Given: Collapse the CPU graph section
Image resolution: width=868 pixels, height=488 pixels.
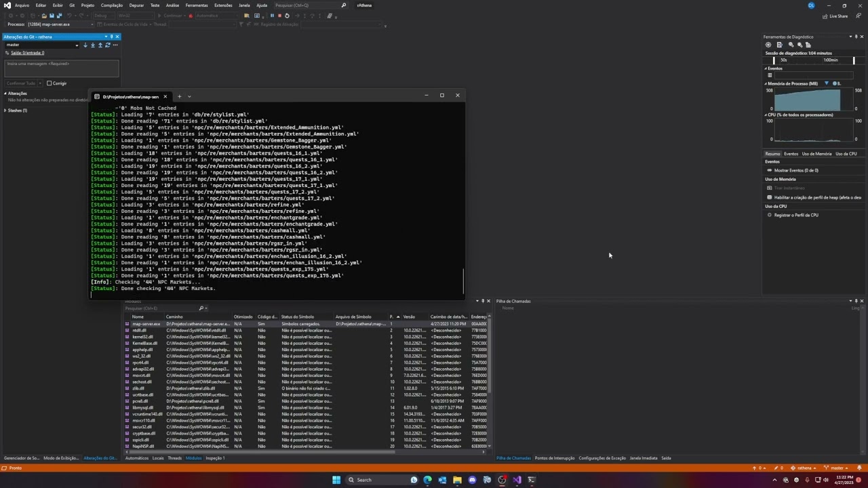Looking at the screenshot, I should (766, 115).
